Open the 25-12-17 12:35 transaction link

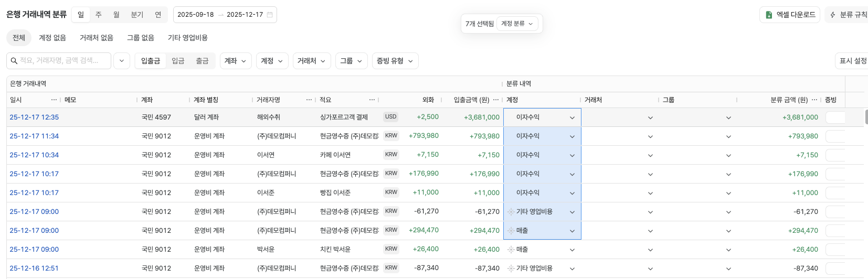tap(34, 117)
